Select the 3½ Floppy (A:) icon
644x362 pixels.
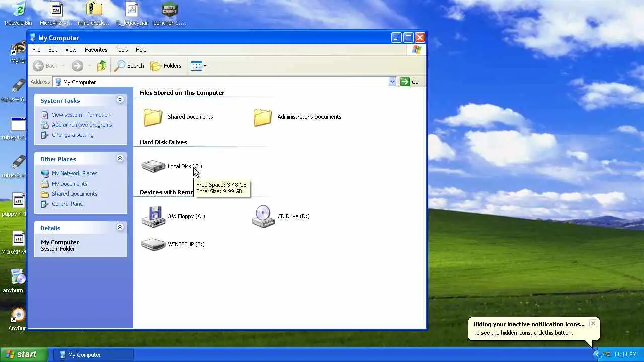153,217
